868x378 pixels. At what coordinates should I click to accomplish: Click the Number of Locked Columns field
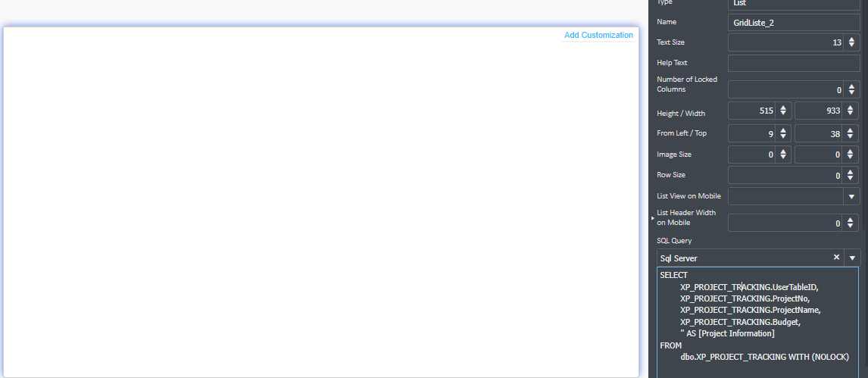[785, 89]
